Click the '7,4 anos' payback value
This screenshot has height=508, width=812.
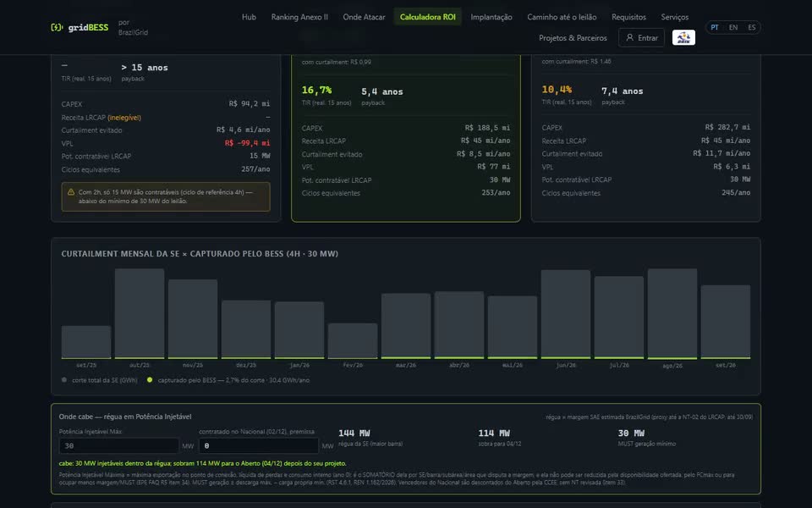(622, 91)
